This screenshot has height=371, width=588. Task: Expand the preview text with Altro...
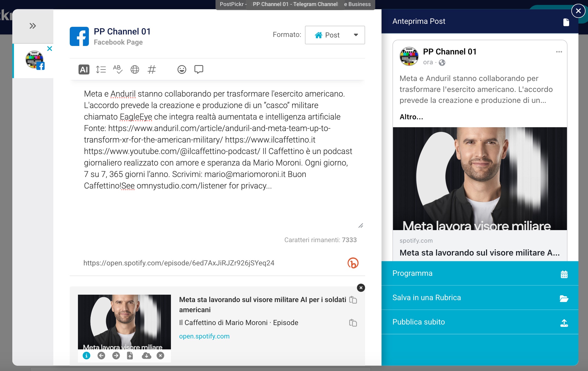coord(411,117)
